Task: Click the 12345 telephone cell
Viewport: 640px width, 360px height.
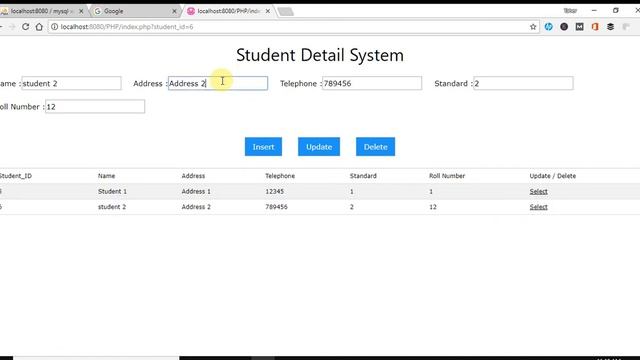Action: [274, 191]
